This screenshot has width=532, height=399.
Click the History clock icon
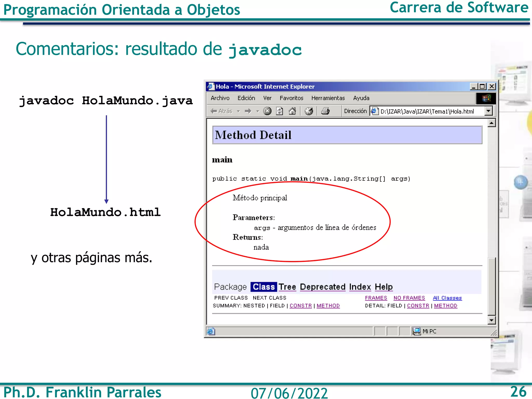pyautogui.click(x=309, y=111)
